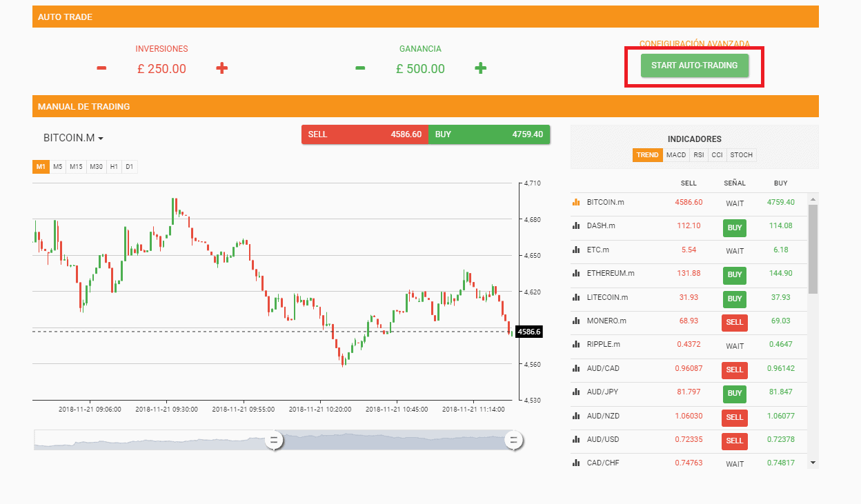Switch chart to M30 timeframe
This screenshot has width=861, height=504.
click(x=97, y=167)
